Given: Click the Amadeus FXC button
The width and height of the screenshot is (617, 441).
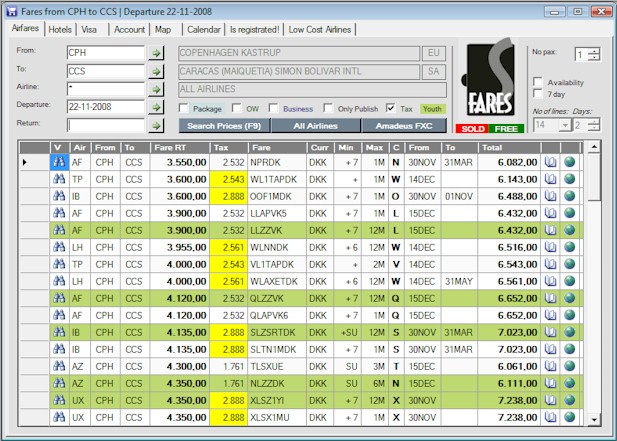Looking at the screenshot, I should 404,126.
